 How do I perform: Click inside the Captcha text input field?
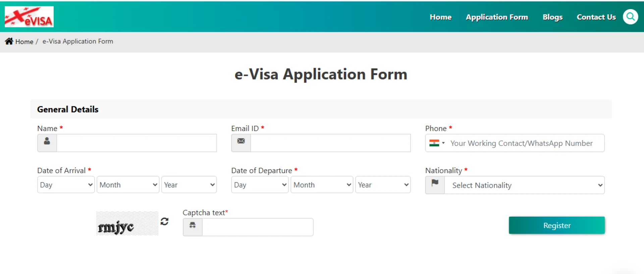coord(258,227)
